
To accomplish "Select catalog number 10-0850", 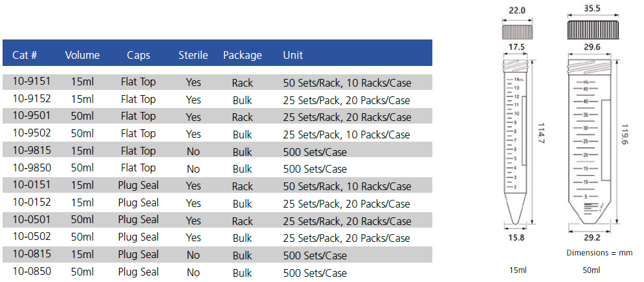I will (x=32, y=272).
